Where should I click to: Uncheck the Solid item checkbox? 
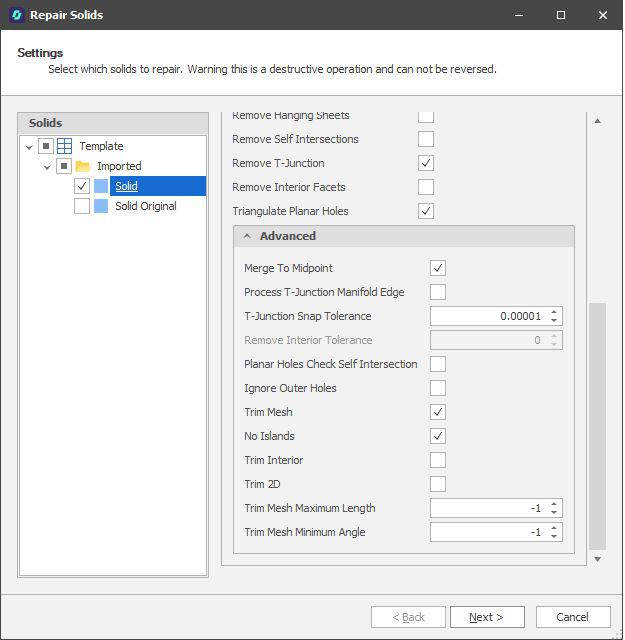pyautogui.click(x=82, y=186)
